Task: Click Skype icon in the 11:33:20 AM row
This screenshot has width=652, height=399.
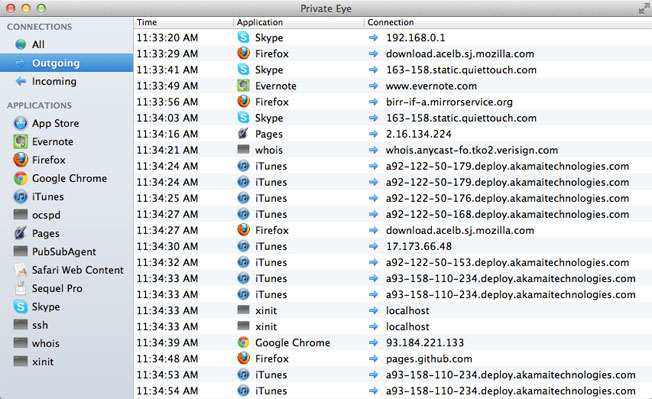Action: tap(243, 37)
